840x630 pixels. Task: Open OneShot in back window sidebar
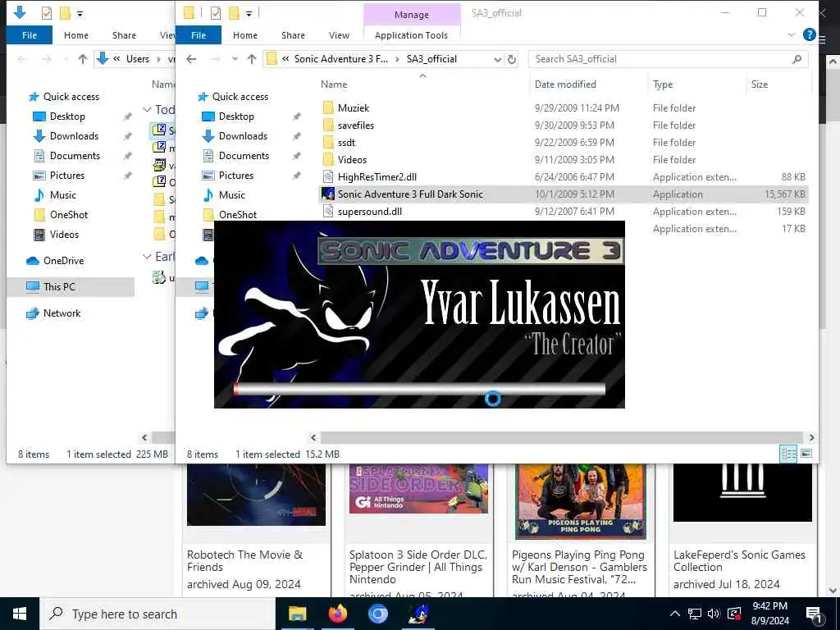[x=69, y=215]
